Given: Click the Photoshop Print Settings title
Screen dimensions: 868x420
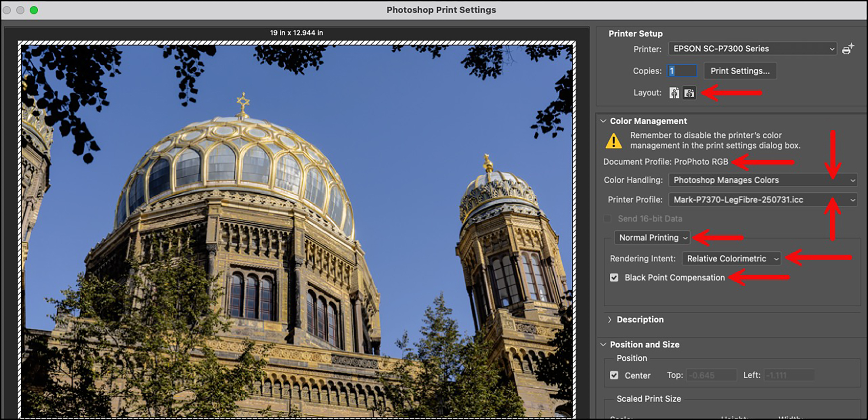Looking at the screenshot, I should (x=441, y=10).
